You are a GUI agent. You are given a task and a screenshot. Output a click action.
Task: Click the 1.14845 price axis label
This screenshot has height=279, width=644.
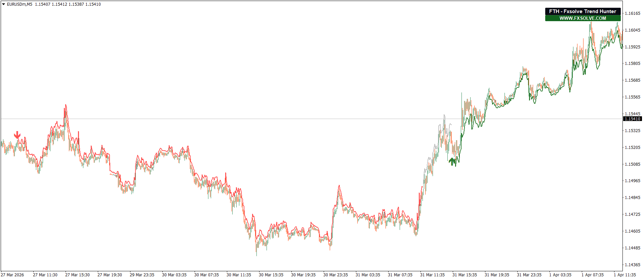(x=632, y=198)
